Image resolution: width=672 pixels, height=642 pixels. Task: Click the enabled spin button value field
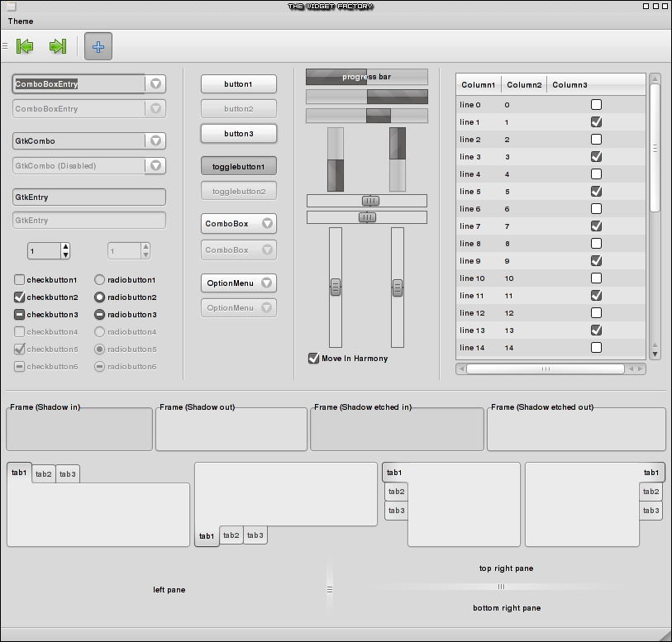tap(45, 251)
